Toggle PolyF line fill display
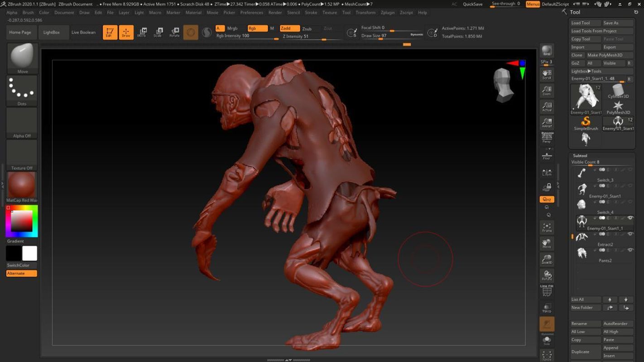The width and height of the screenshot is (644, 362). coord(547,291)
